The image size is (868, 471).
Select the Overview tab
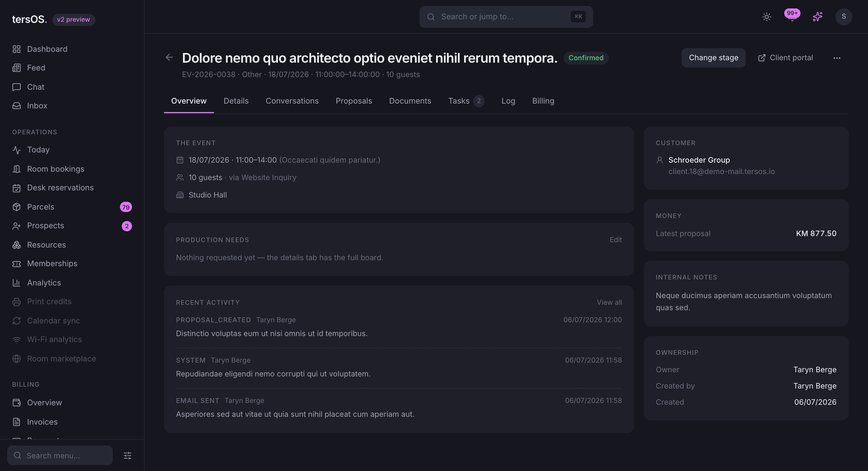pyautogui.click(x=189, y=101)
